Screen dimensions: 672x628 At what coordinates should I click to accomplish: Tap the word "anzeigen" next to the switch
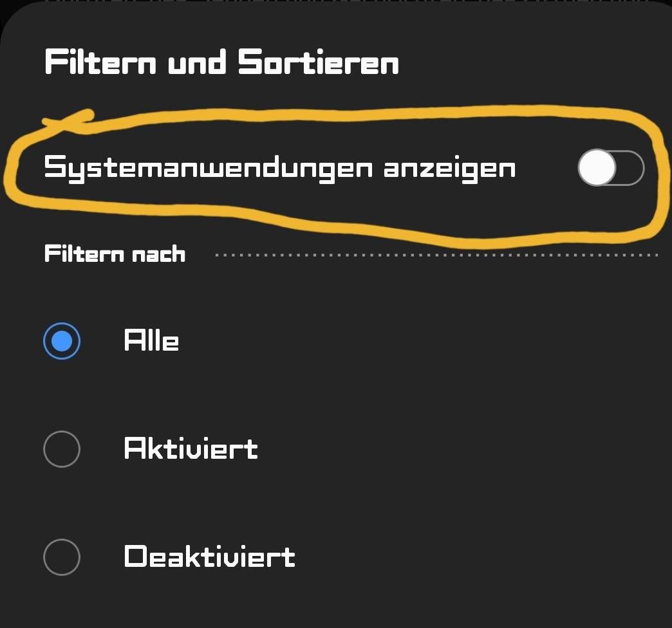[x=450, y=169]
